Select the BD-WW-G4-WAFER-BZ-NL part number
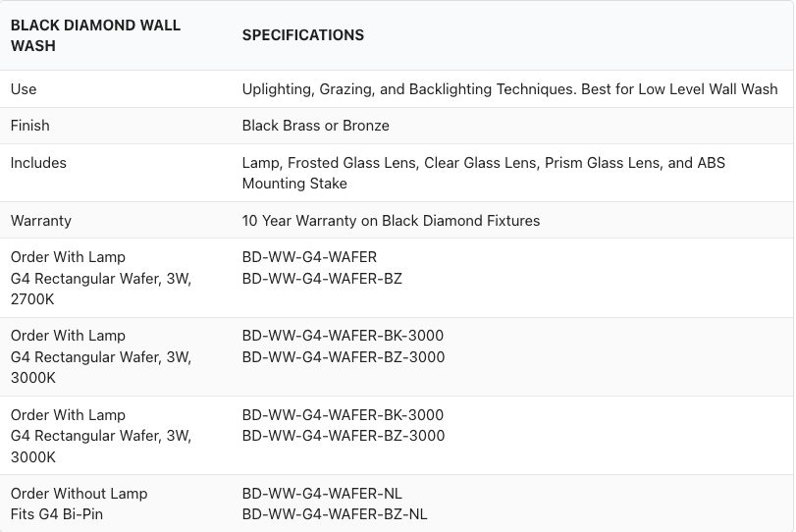 pos(335,514)
